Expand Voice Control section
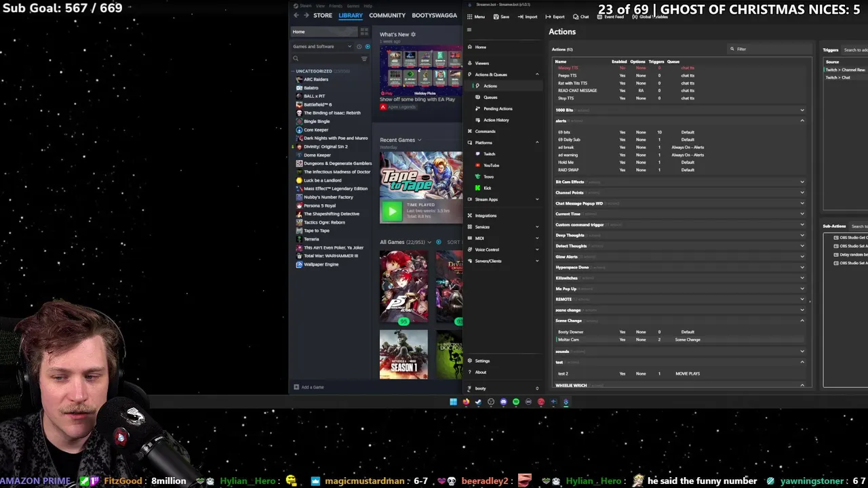 (x=537, y=250)
